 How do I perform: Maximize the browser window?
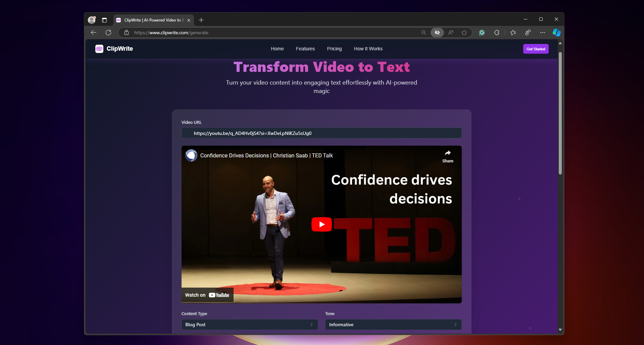pos(541,19)
